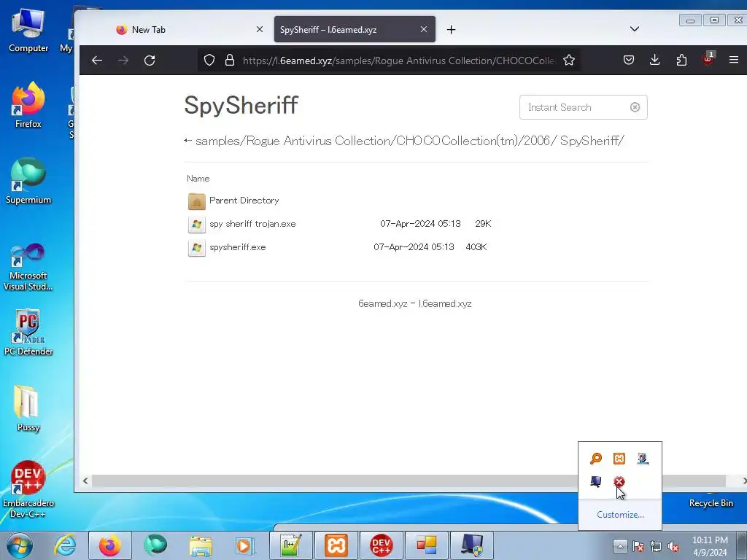
Task: Click the horizontal scrollbar left arrow
Action: (85, 481)
